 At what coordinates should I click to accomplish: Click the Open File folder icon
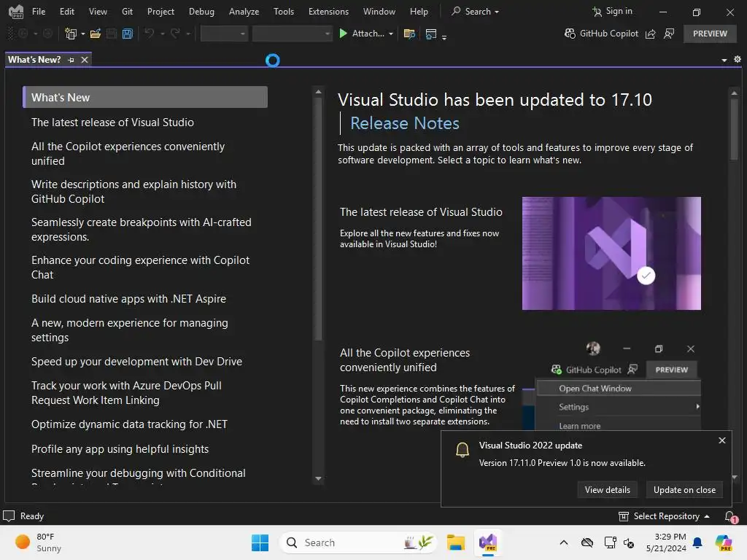pyautogui.click(x=96, y=34)
